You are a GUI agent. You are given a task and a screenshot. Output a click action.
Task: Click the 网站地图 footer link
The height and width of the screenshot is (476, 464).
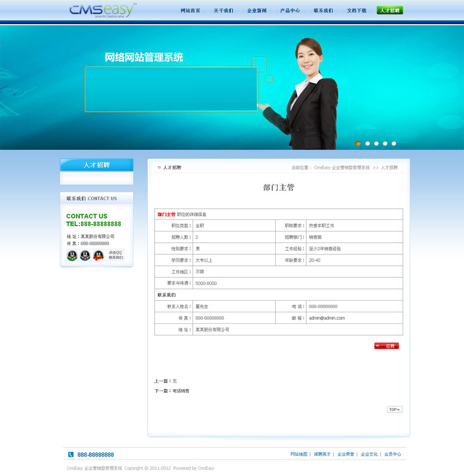[299, 454]
